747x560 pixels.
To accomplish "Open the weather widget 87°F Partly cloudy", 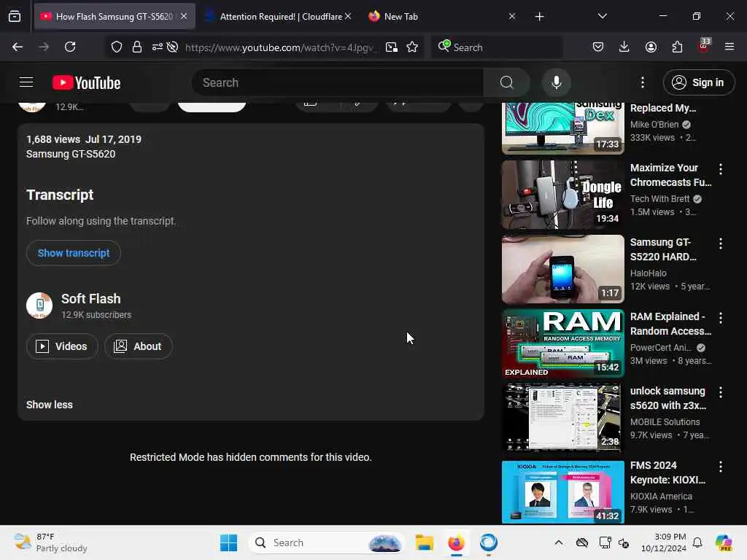I will [x=50, y=542].
